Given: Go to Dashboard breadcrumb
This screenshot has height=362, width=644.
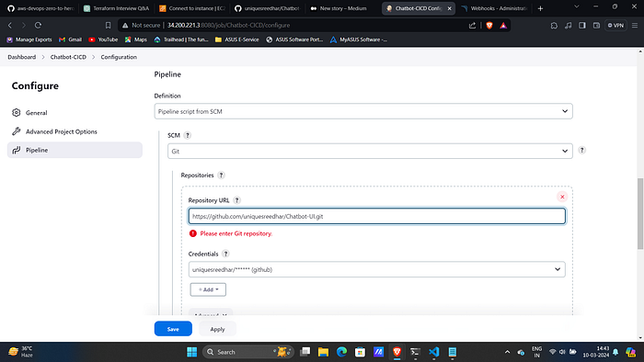Looking at the screenshot, I should (x=22, y=57).
